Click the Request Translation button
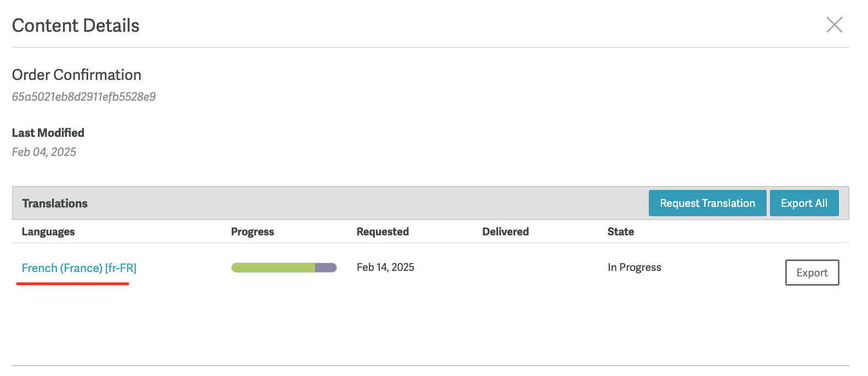Screen dimensions: 868x376 click(707, 203)
